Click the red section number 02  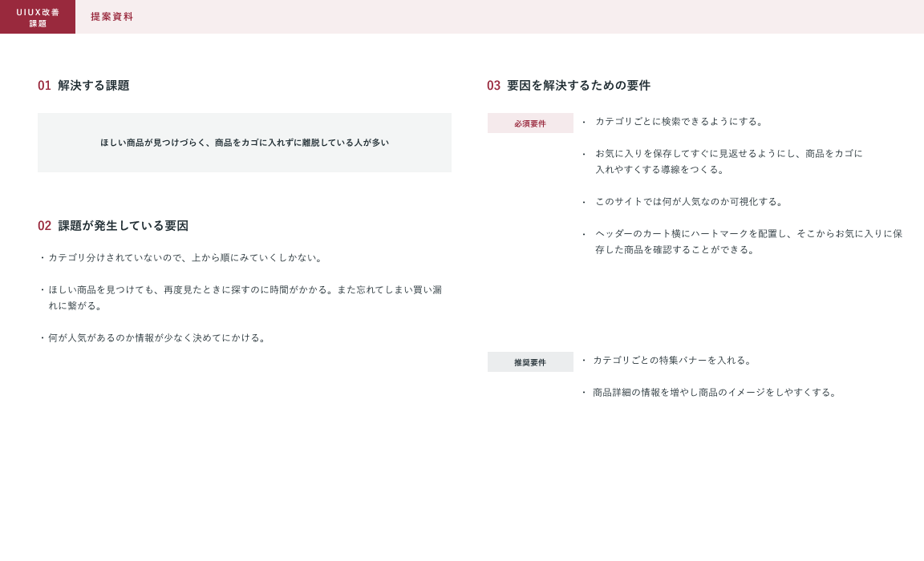(44, 226)
